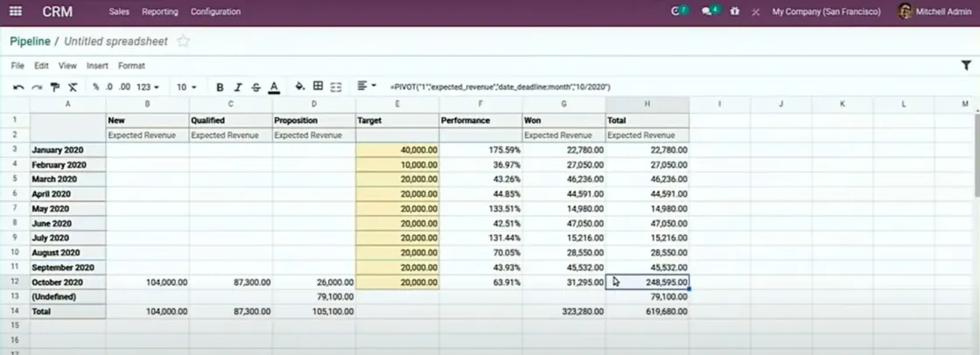The height and width of the screenshot is (355, 980).
Task: Open the Configuration menu
Action: pos(215,11)
